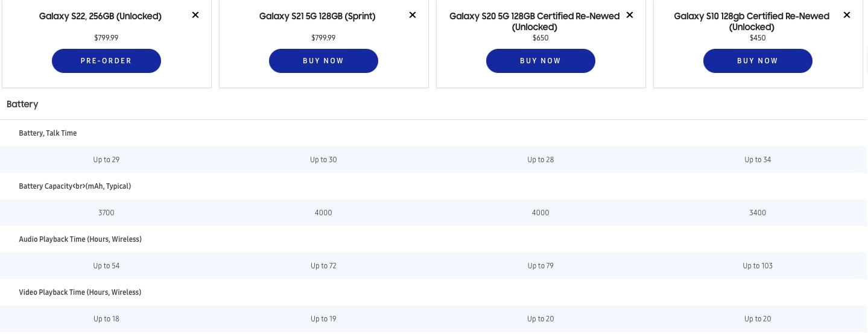Click the 3700 battery capacity value
The height and width of the screenshot is (334, 868).
[106, 213]
